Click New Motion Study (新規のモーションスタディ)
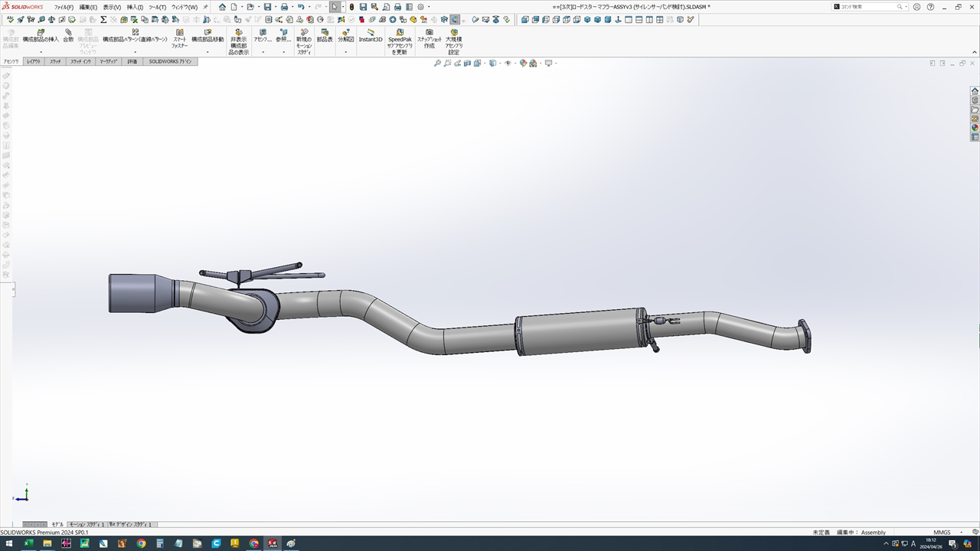Image resolution: width=980 pixels, height=551 pixels. coord(304,42)
